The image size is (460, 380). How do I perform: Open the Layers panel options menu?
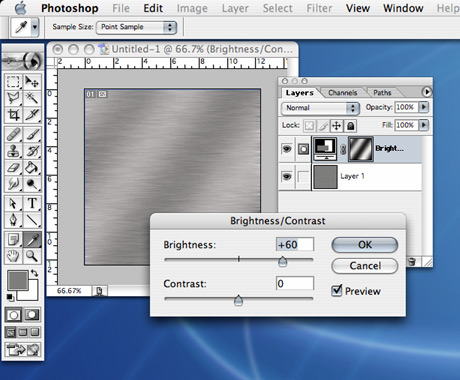point(427,92)
